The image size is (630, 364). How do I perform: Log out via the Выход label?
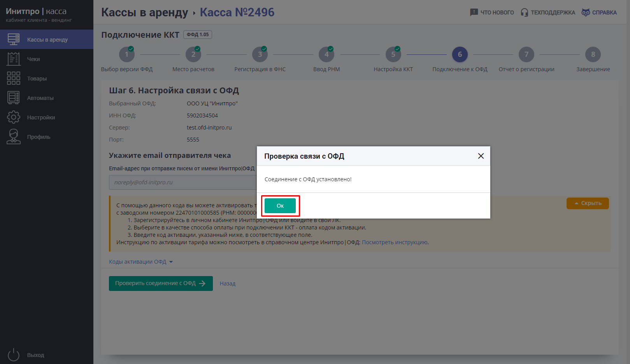point(35,355)
